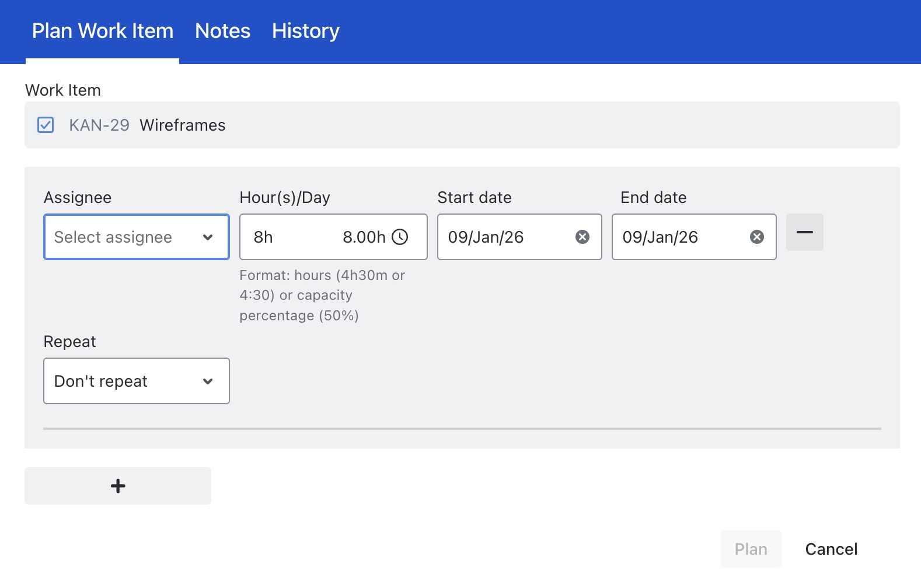Click the 8h hours input text

[264, 237]
